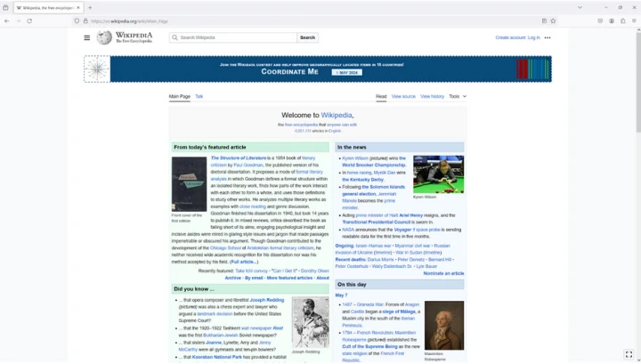Click the Search button

pos(307,37)
